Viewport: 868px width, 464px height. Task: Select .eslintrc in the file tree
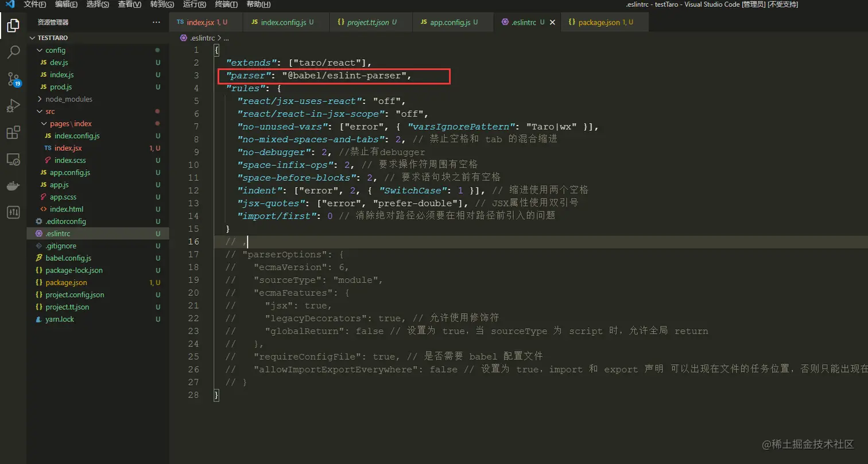tap(98, 234)
